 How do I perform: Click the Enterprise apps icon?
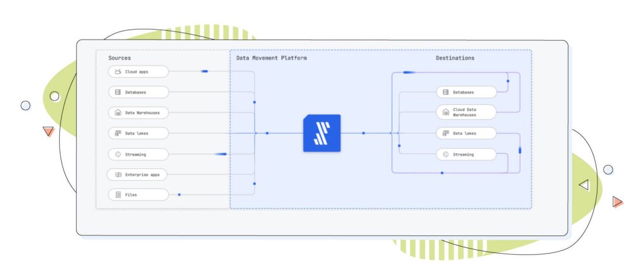118,175
